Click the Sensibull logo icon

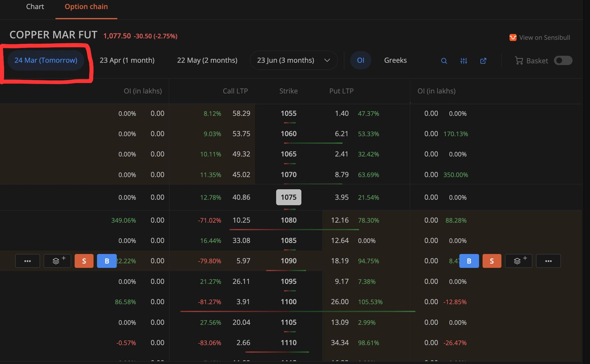tap(513, 38)
